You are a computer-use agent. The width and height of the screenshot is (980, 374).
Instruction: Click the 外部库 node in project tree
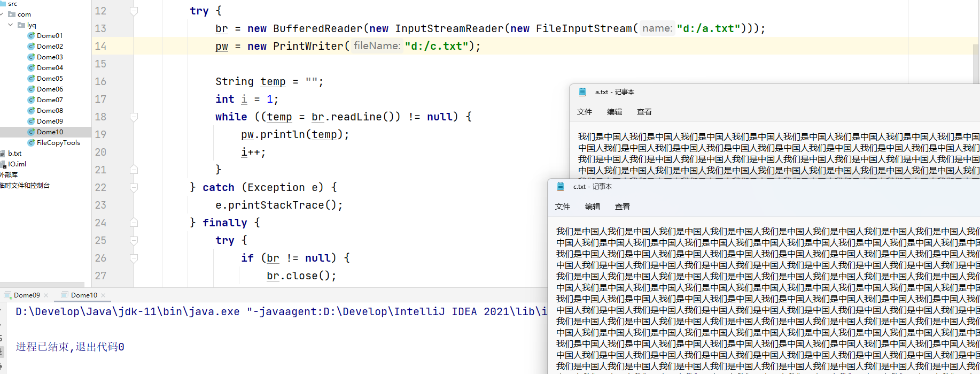click(9, 175)
